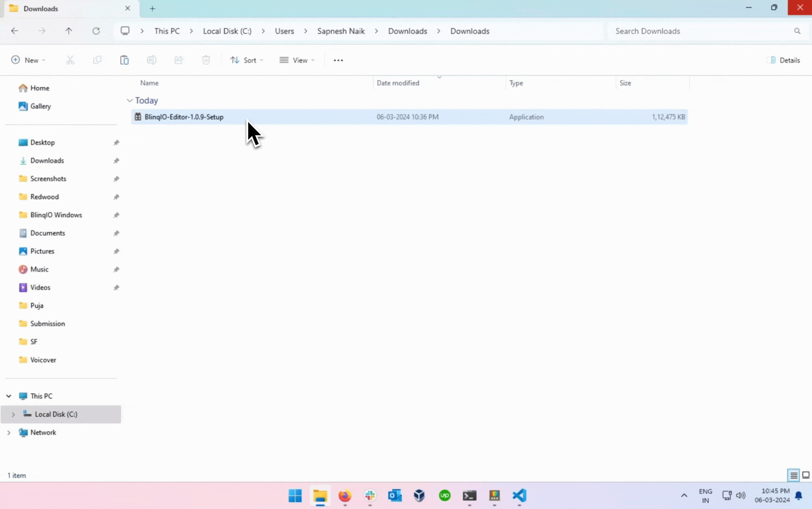This screenshot has width=812, height=509.
Task: Click the Copy toolbar icon
Action: [x=97, y=60]
